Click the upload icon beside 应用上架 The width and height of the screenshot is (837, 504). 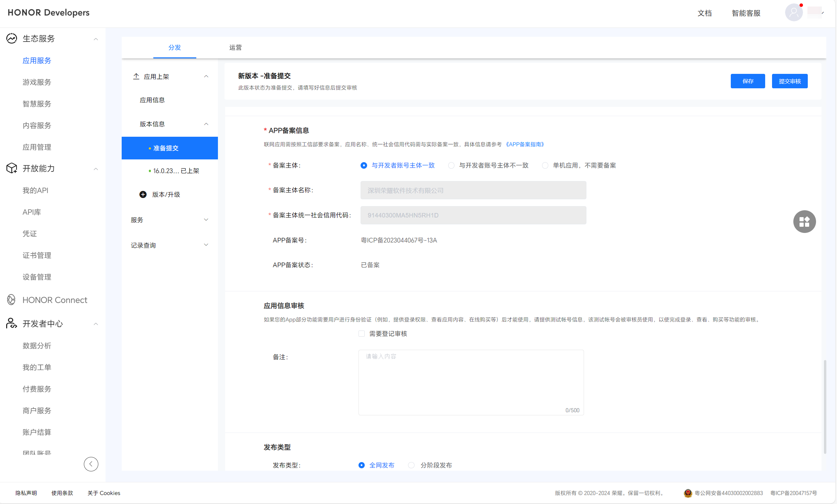pyautogui.click(x=136, y=76)
